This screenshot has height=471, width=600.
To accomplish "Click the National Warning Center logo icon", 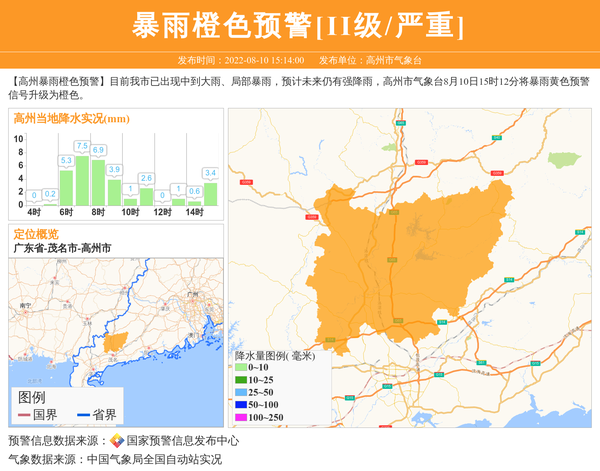I will click(x=117, y=441).
